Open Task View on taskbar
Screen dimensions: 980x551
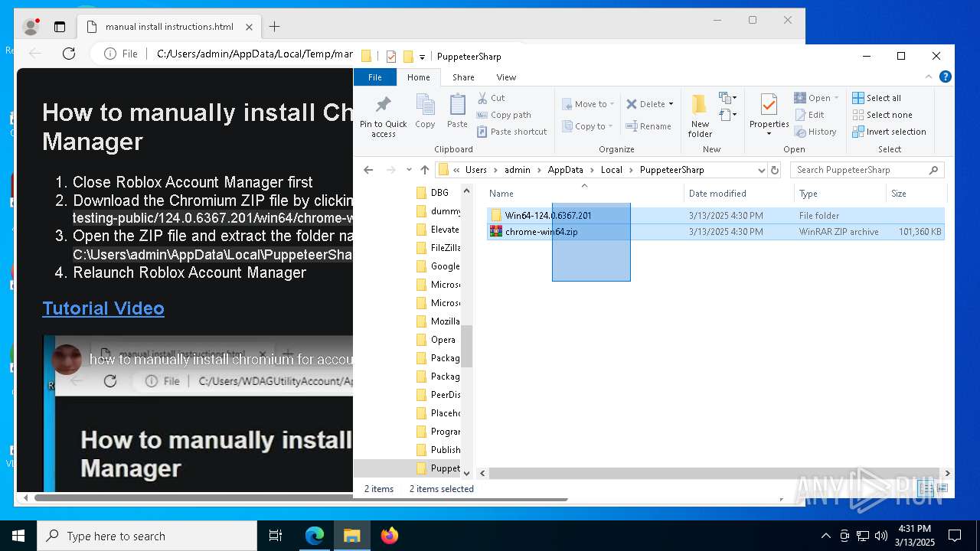click(276, 536)
